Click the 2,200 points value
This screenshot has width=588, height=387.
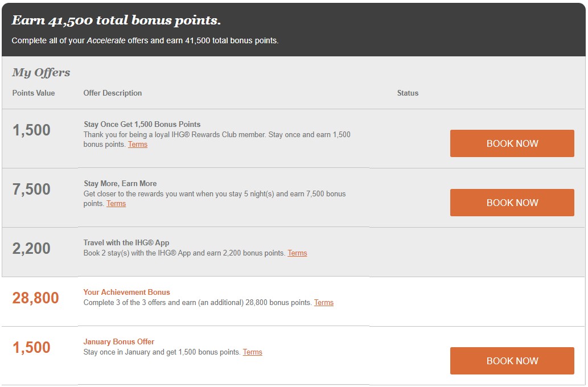31,248
